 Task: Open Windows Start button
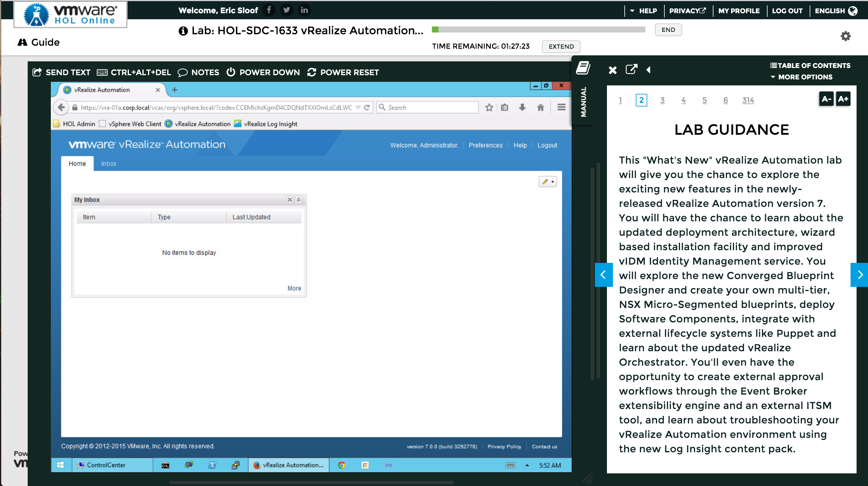(x=61, y=465)
